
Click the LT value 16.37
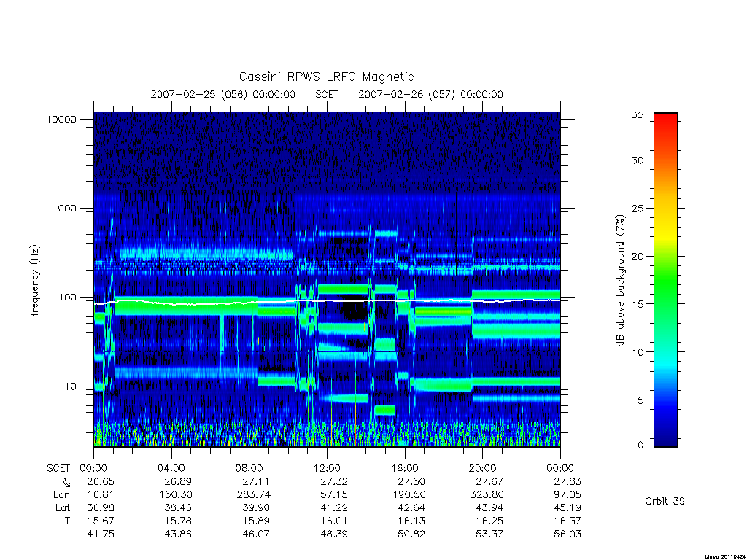click(568, 521)
